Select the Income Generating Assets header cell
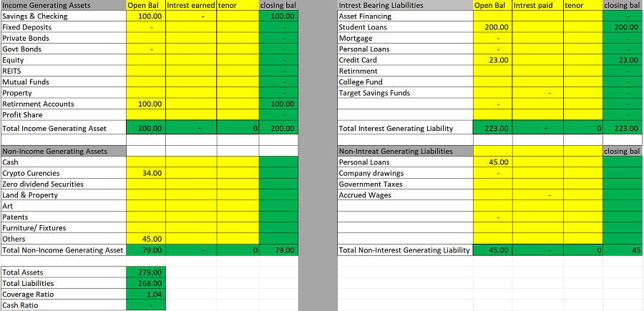Viewport: 644px width, 311px height. pyautogui.click(x=63, y=5)
